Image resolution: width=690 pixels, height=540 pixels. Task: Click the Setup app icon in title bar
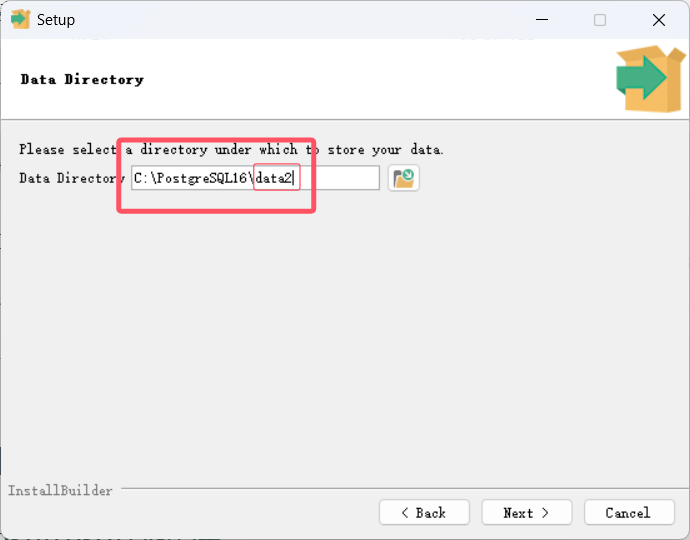(x=20, y=19)
